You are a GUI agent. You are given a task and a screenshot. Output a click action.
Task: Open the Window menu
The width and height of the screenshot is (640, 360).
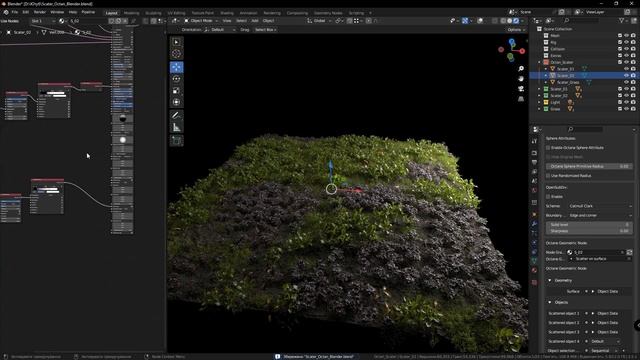pyautogui.click(x=57, y=12)
